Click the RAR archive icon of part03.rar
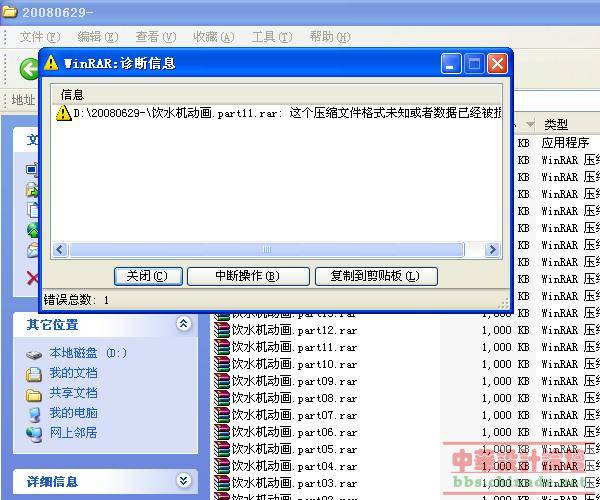 [x=222, y=483]
